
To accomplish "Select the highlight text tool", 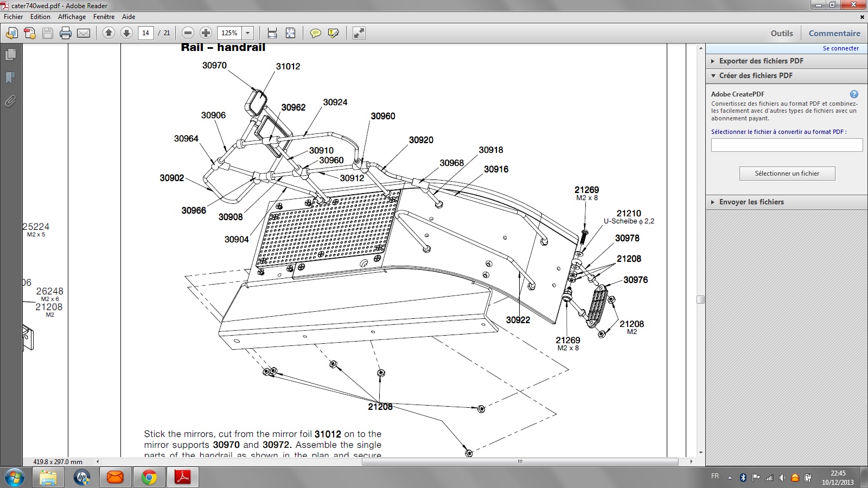I will (334, 33).
